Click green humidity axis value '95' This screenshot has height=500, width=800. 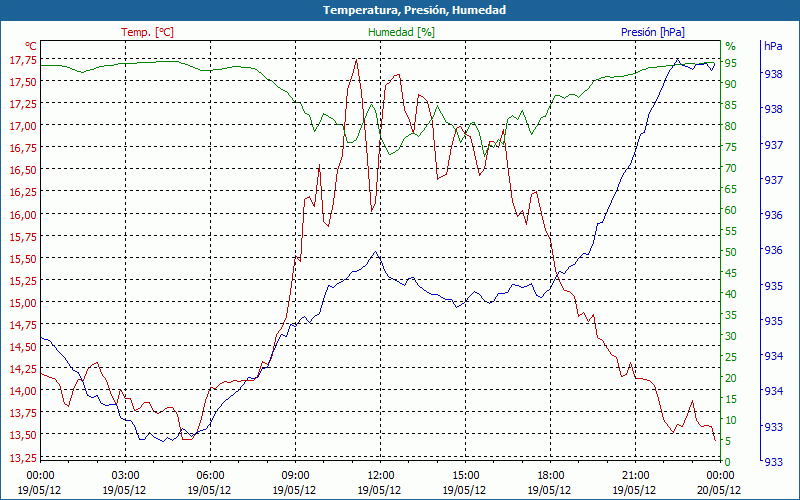731,63
